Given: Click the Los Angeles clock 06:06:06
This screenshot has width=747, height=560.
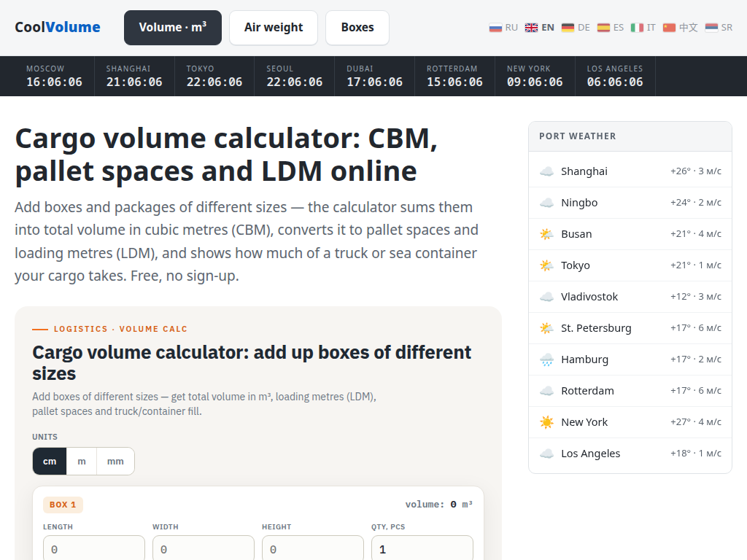Looking at the screenshot, I should point(614,82).
